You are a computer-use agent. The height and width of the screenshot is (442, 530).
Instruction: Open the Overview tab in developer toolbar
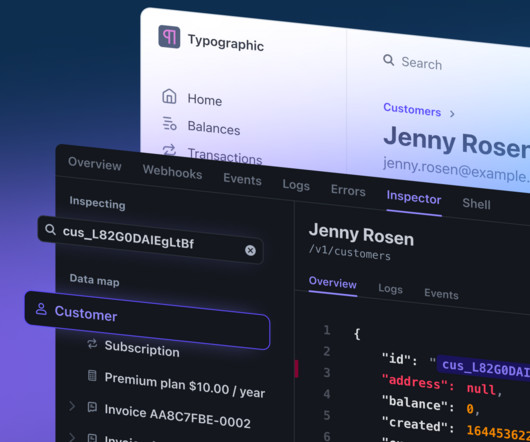coord(95,164)
